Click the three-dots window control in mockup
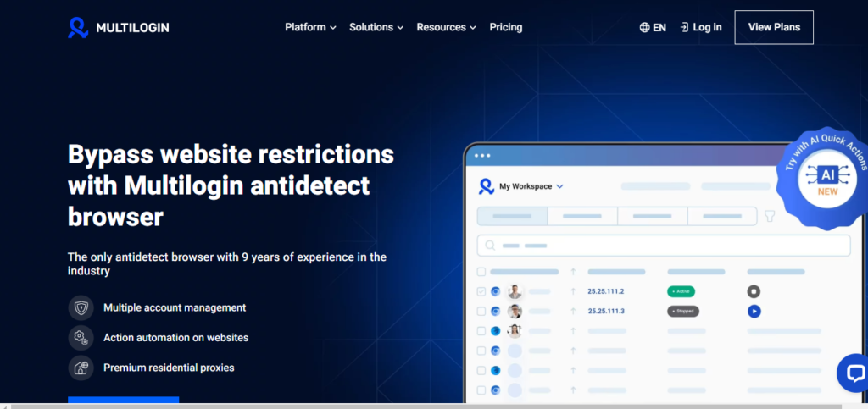The width and height of the screenshot is (868, 409). click(482, 156)
